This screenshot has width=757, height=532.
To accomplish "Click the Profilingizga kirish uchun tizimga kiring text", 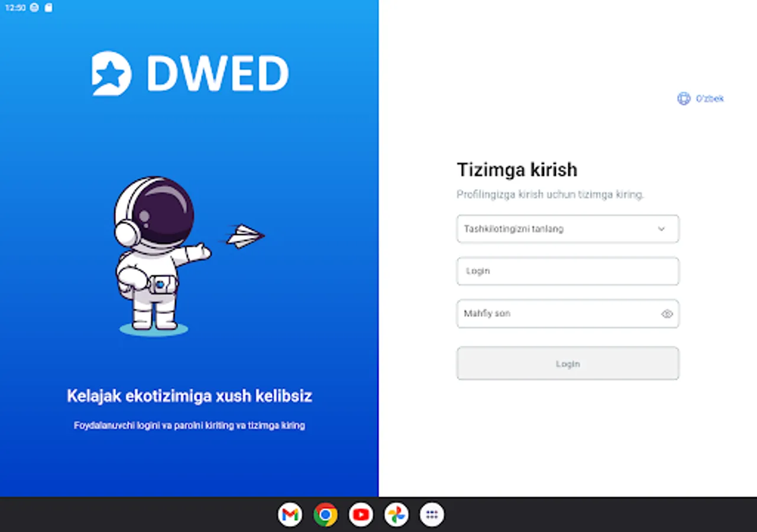I will coord(550,194).
